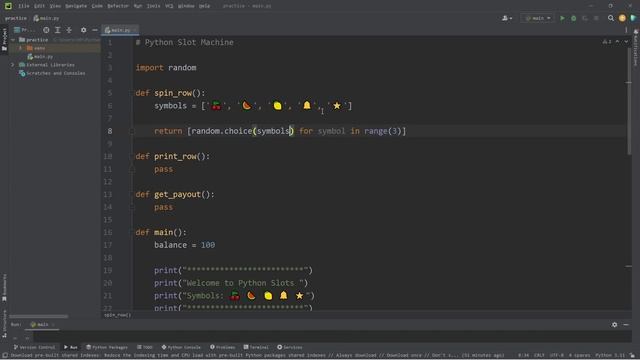The width and height of the screenshot is (640, 360).
Task: Collapse the practice root folder
Action: [13, 40]
